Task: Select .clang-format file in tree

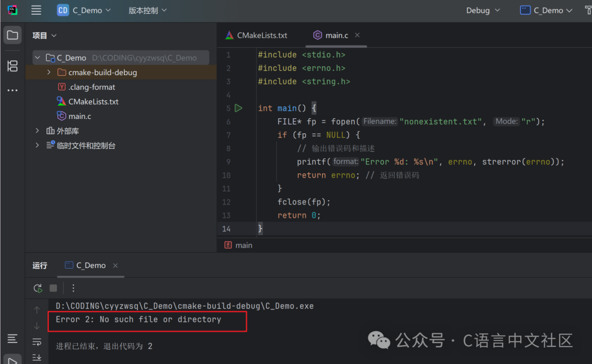Action: [92, 87]
